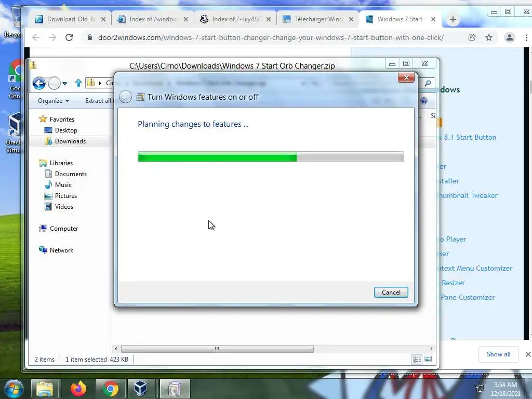Viewport: 532px width, 399px height.
Task: Close the Télécharger Wind tab
Action: coord(351,19)
